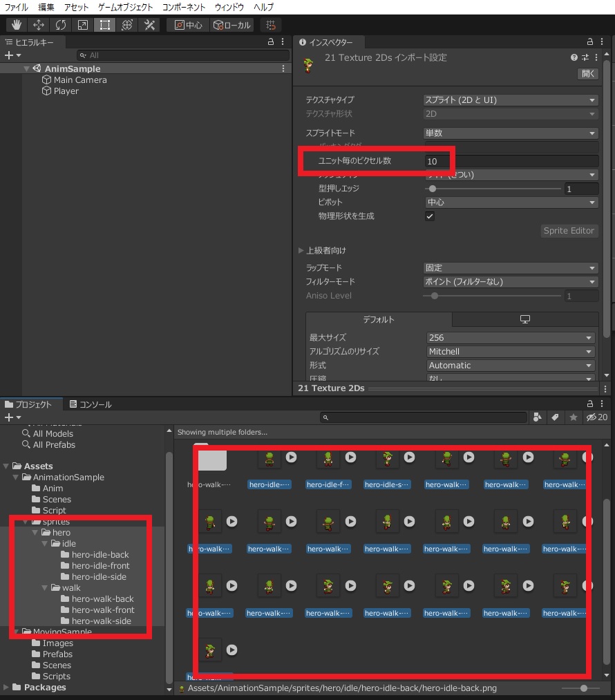Open AnimSample scene options menu
615x700 pixels.
coord(283,68)
